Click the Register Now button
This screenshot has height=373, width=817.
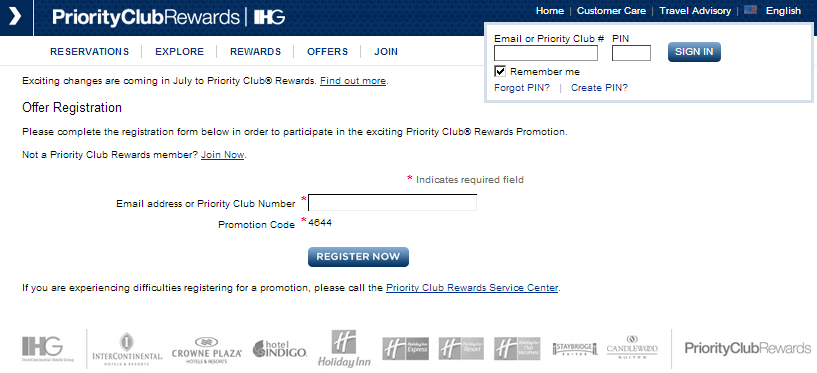[x=358, y=257]
